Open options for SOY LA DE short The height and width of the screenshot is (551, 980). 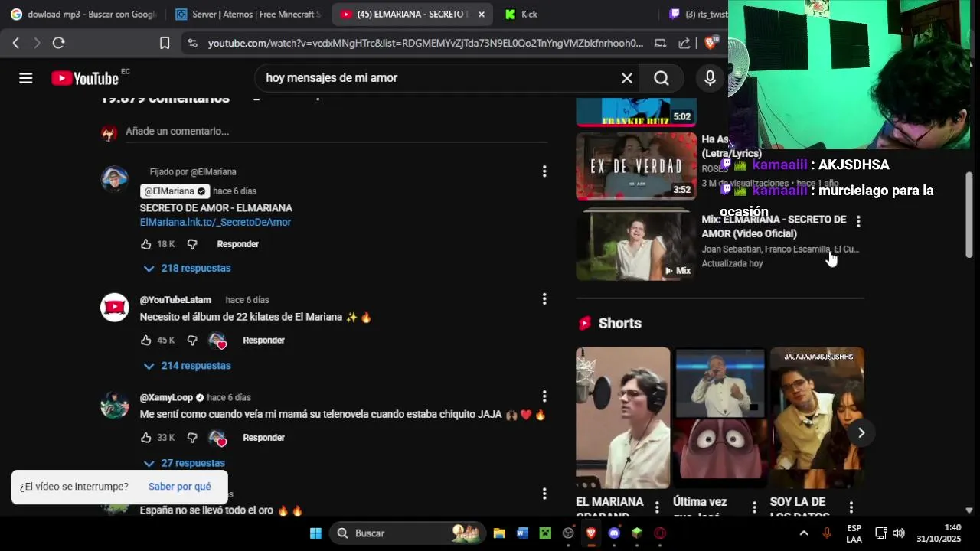pos(851,507)
